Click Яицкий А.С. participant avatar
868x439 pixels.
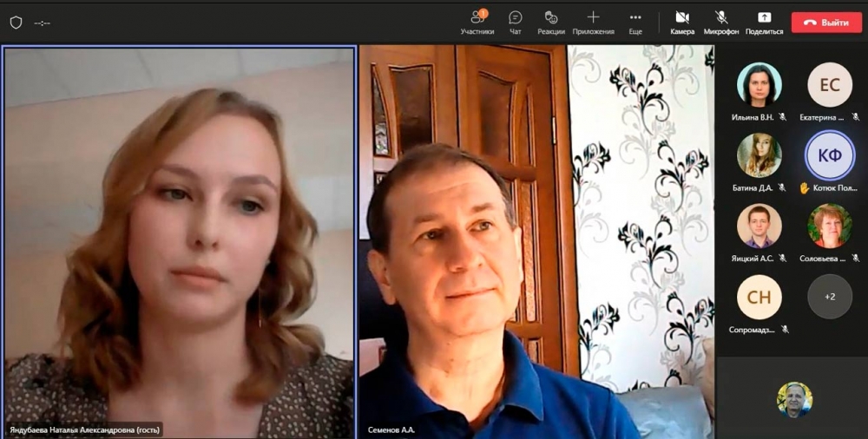coord(759,226)
